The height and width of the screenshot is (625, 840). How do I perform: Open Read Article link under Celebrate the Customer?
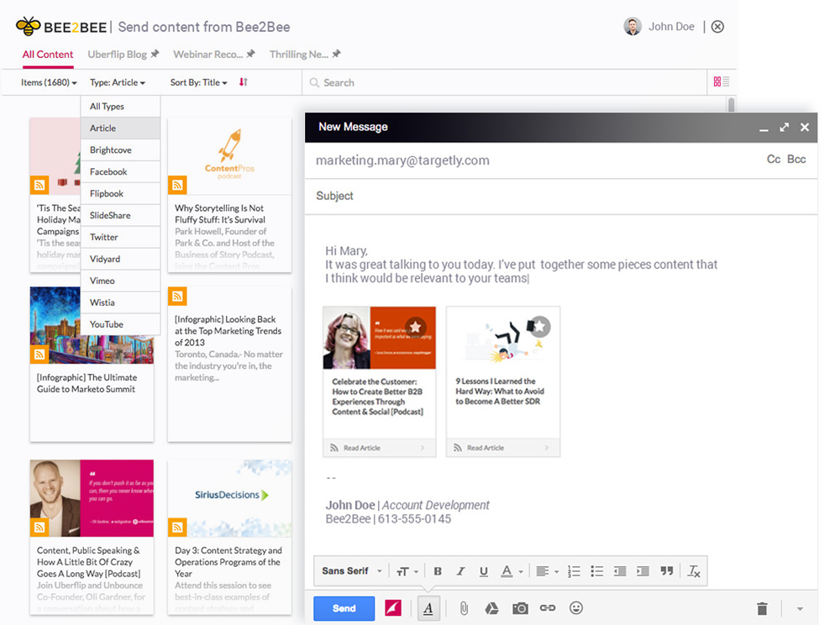point(380,448)
